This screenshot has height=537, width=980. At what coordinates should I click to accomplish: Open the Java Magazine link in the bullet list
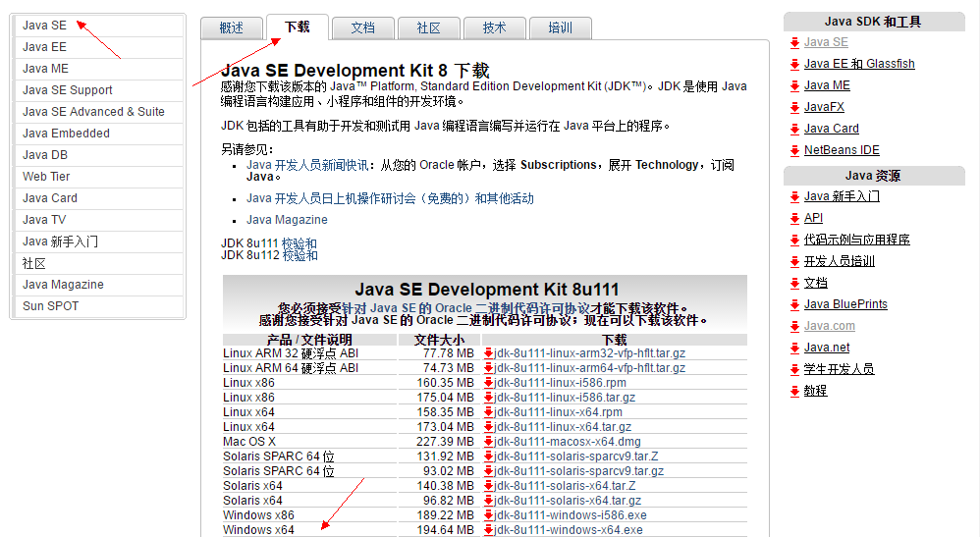tap(287, 220)
